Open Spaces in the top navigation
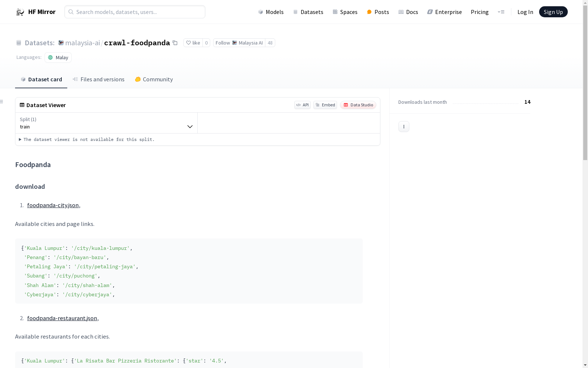 (x=345, y=12)
